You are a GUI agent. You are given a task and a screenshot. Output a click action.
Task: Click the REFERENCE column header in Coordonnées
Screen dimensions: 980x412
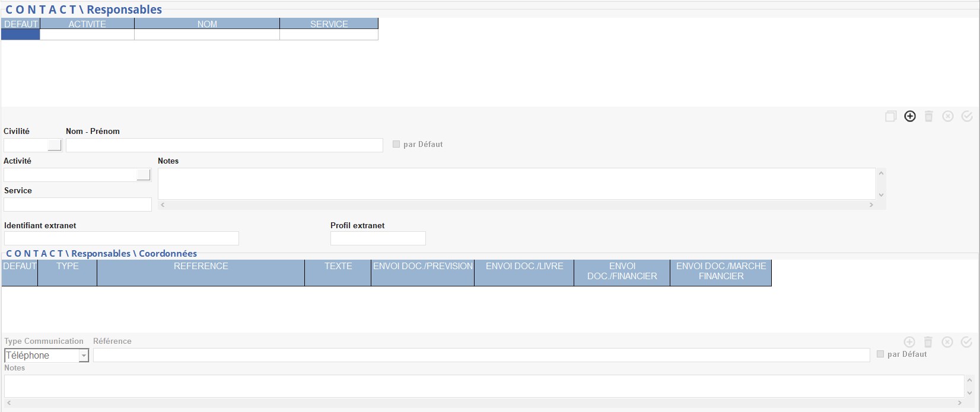pos(201,266)
